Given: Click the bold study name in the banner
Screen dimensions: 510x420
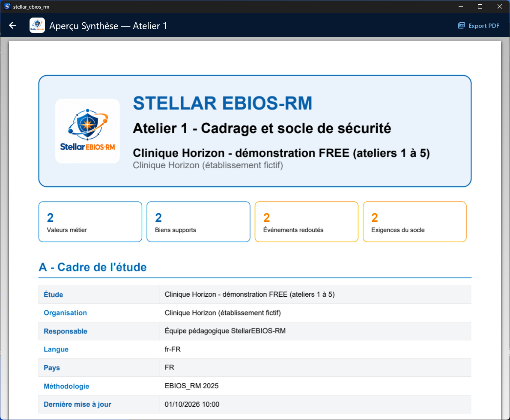Looking at the screenshot, I should (x=281, y=153).
